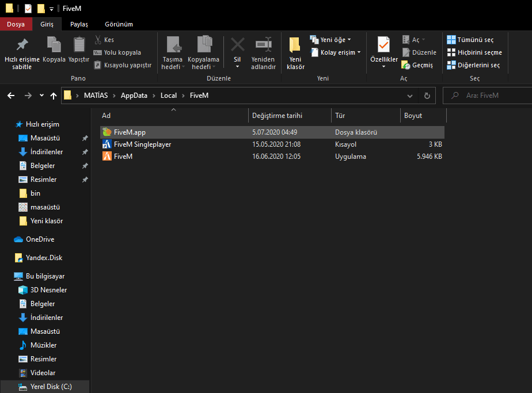532x393 pixels.
Task: Go back with the left arrow
Action: pos(11,96)
